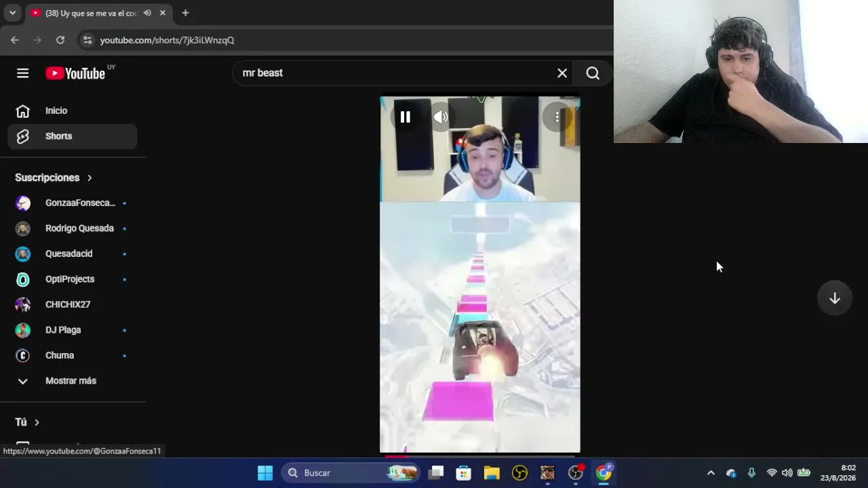Screen dimensions: 868x488
Task: Open the Short's three-dot options menu
Action: tap(557, 117)
